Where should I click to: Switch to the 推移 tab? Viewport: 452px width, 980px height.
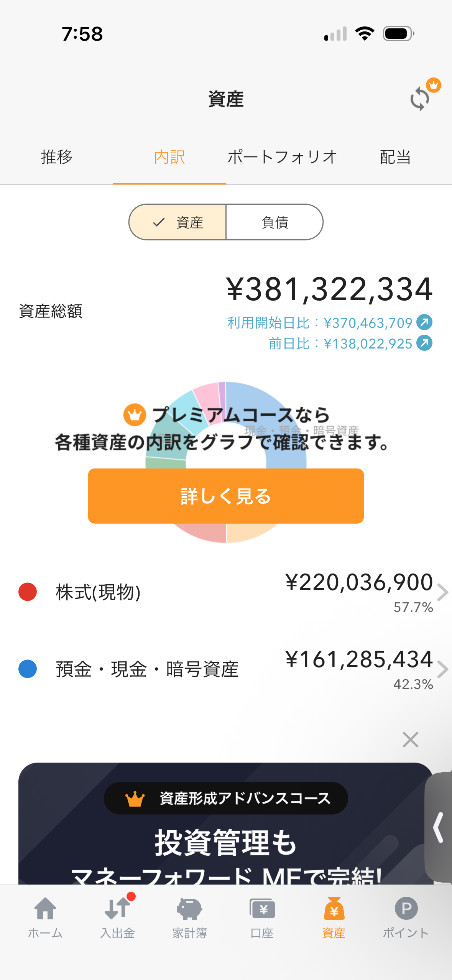[57, 157]
